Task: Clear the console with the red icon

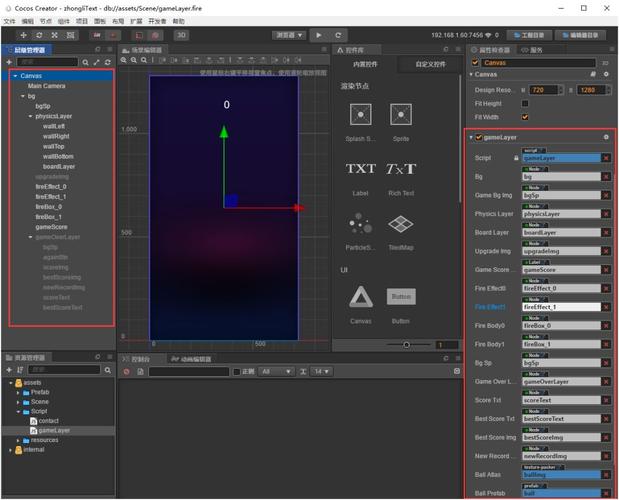Action: 127,371
